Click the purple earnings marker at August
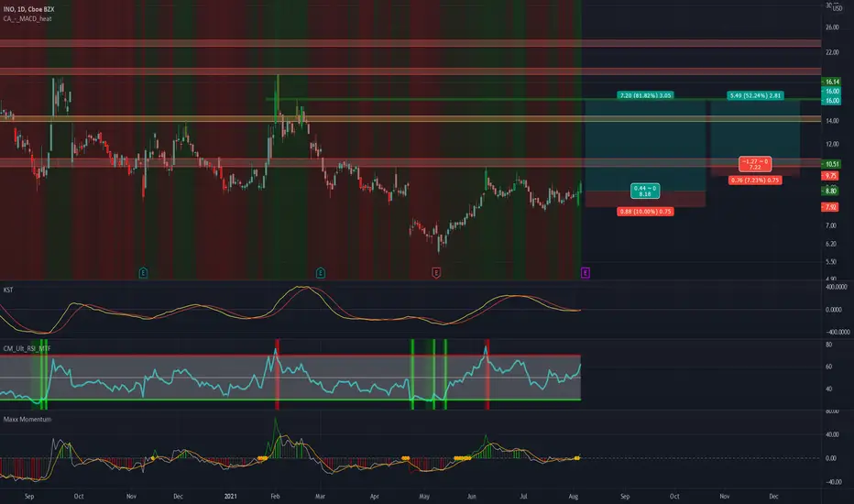 [x=586, y=272]
